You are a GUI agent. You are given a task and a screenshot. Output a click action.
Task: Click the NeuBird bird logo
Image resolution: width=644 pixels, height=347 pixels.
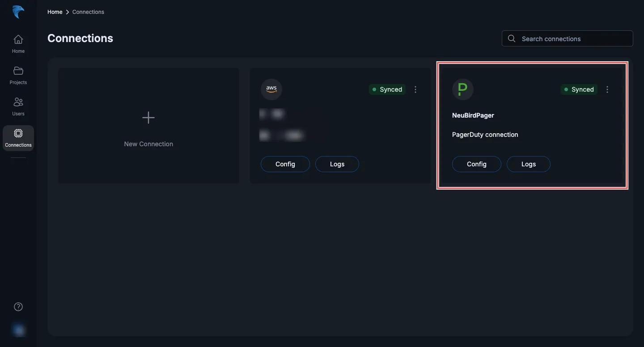click(18, 12)
